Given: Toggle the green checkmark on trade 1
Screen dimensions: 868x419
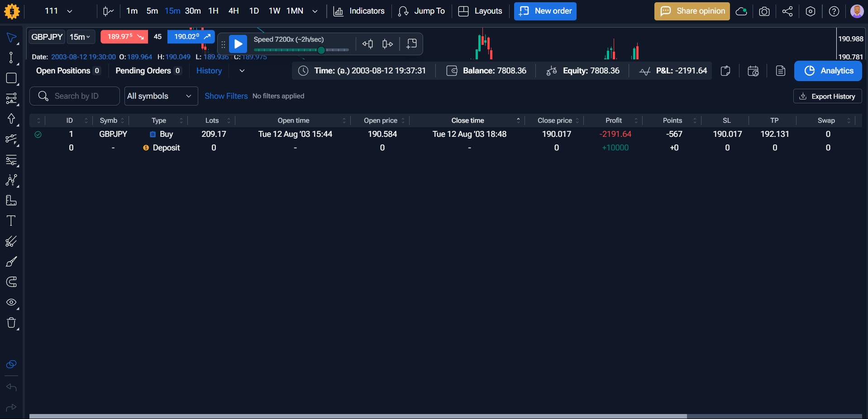Looking at the screenshot, I should (x=38, y=135).
